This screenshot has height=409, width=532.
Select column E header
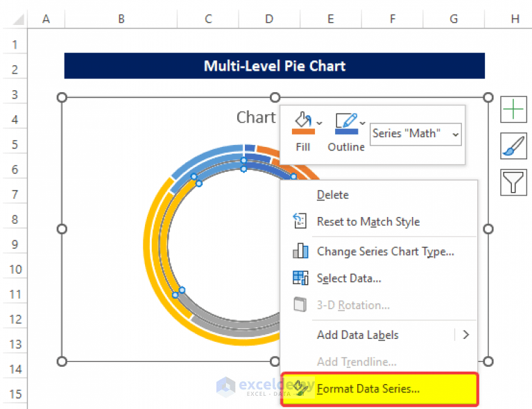(331, 19)
